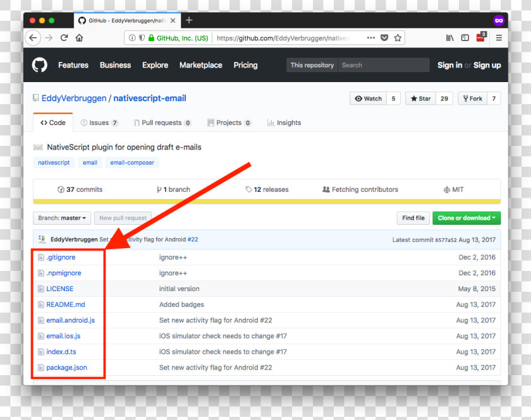View the 37 commits link
This screenshot has height=420, width=531.
click(x=80, y=189)
